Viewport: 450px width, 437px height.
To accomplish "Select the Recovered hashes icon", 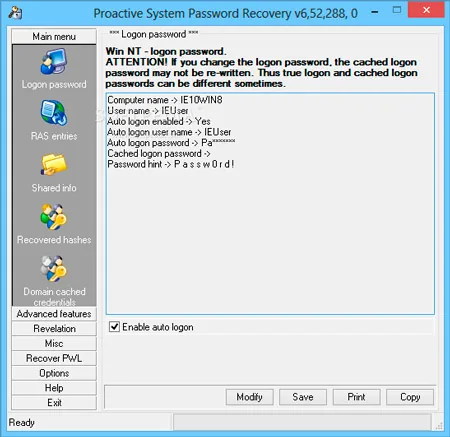I will click(x=54, y=217).
